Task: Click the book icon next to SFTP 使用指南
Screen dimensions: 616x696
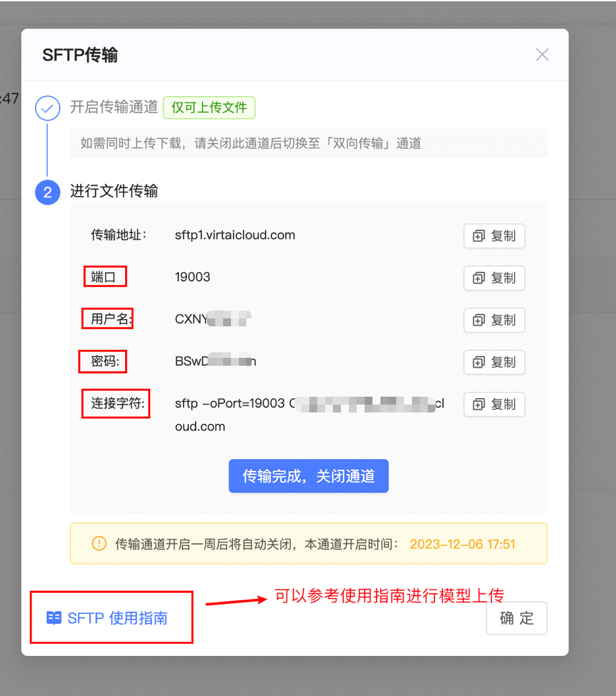Action: pos(54,618)
